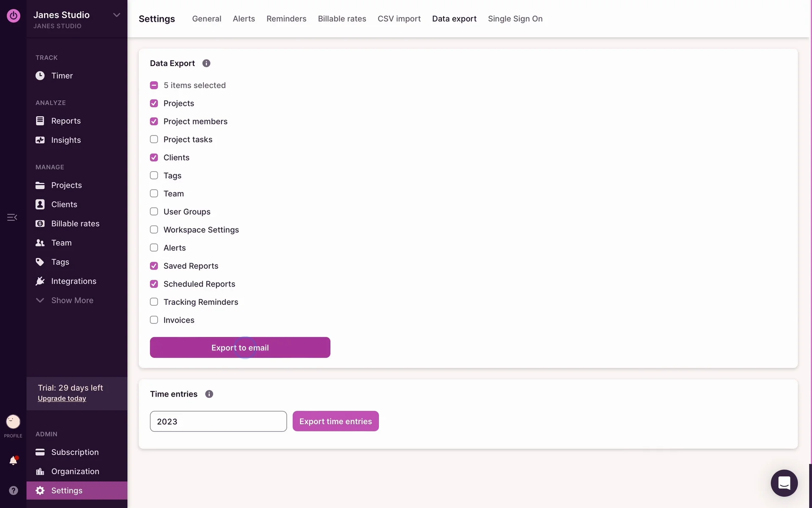Expand Show More in sidebar

72,300
